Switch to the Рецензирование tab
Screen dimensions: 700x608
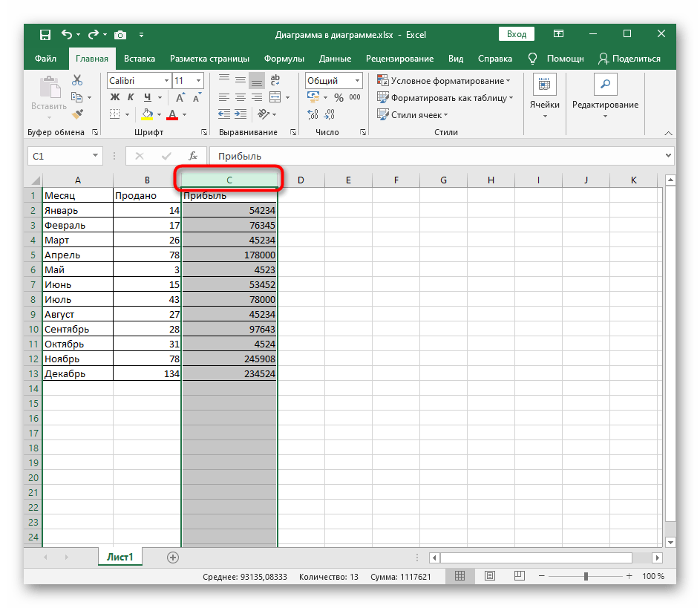pos(399,59)
